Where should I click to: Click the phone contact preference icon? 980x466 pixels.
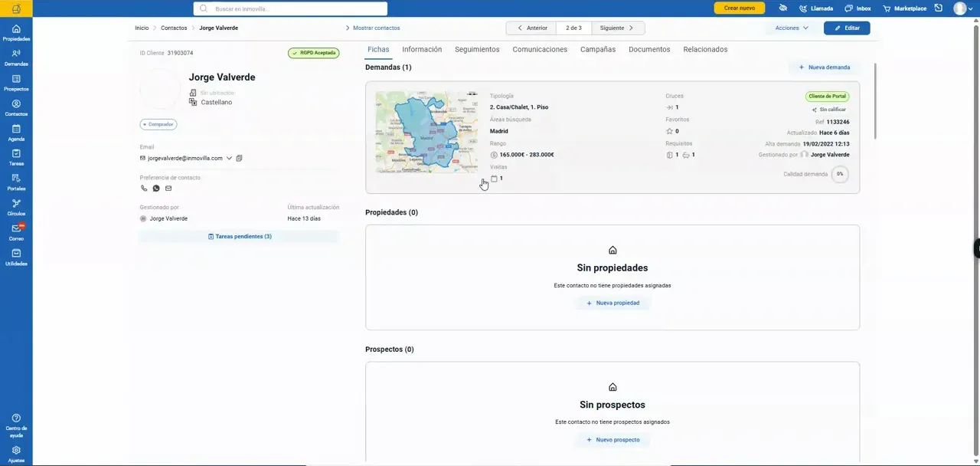(x=144, y=189)
